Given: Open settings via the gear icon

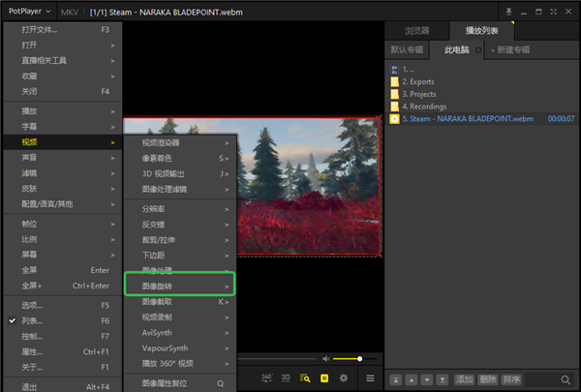Looking at the screenshot, I should point(343,377).
